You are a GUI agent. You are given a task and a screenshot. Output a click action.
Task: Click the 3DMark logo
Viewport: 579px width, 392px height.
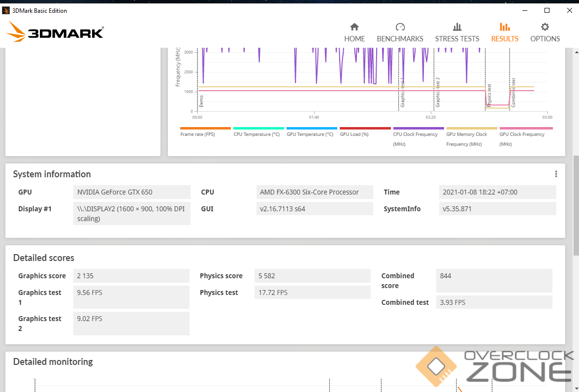[55, 32]
